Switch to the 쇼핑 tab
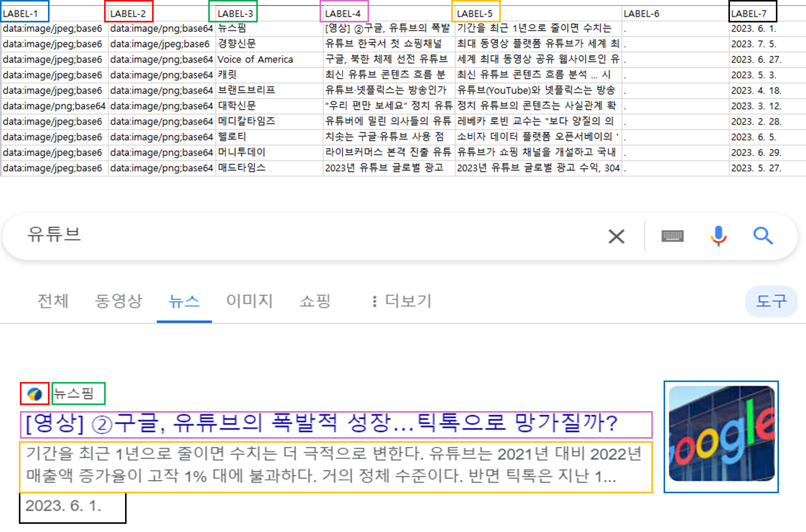Viewport: 806px width, 532px height. point(315,301)
